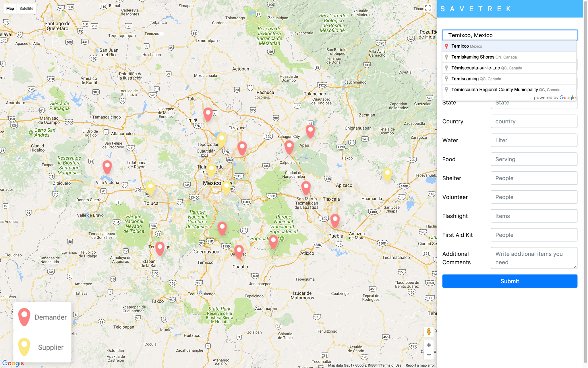Viewport: 588px width, 368px height.
Task: Click the Street View pegman icon
Action: point(428,332)
